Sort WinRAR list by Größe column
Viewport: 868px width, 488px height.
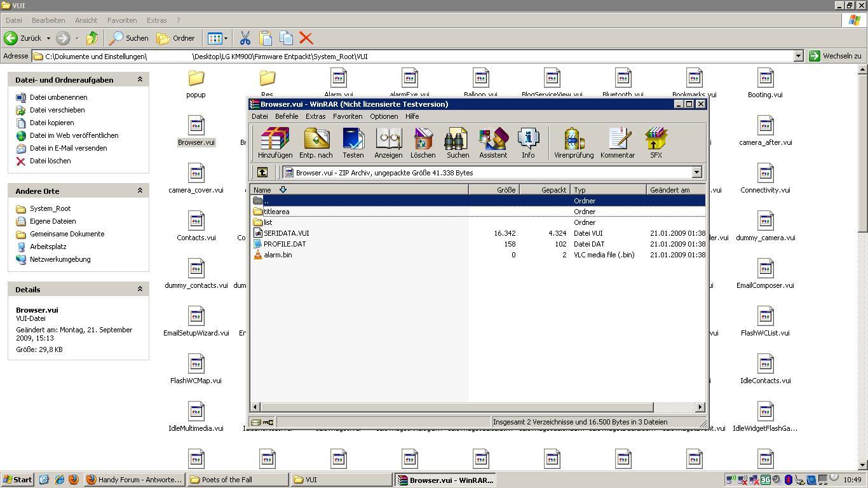[494, 189]
